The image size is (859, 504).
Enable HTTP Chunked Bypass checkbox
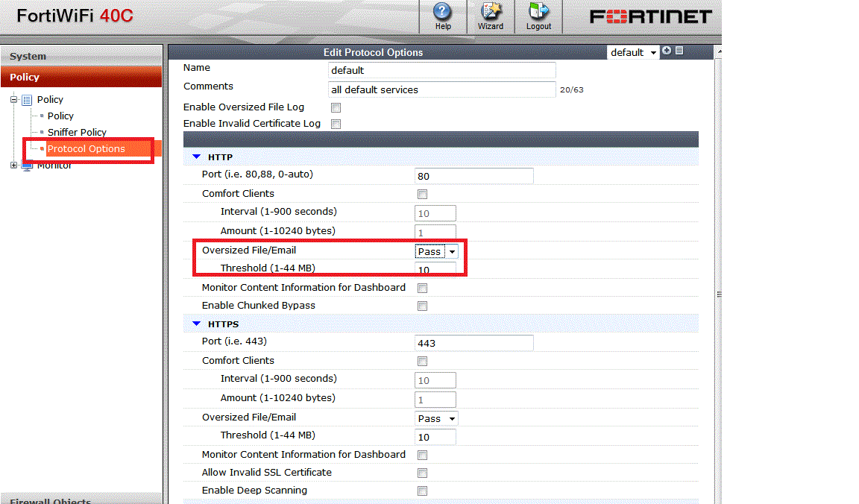[x=422, y=306]
